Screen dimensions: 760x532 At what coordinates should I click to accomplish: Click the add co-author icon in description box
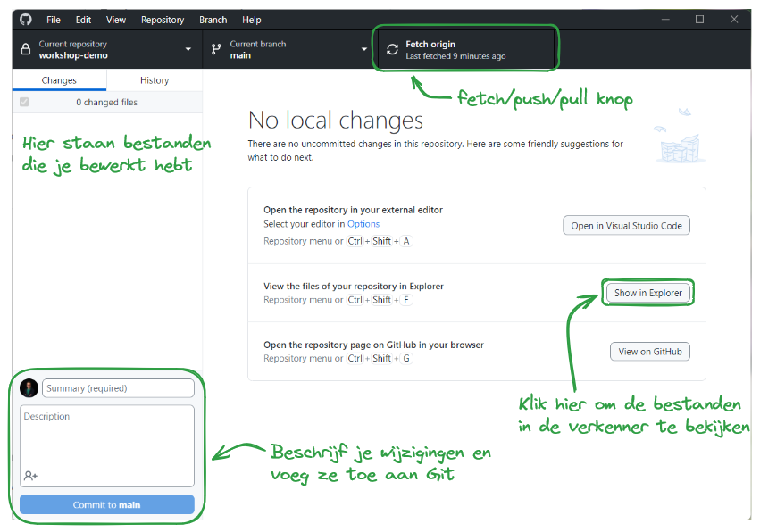[x=31, y=476]
